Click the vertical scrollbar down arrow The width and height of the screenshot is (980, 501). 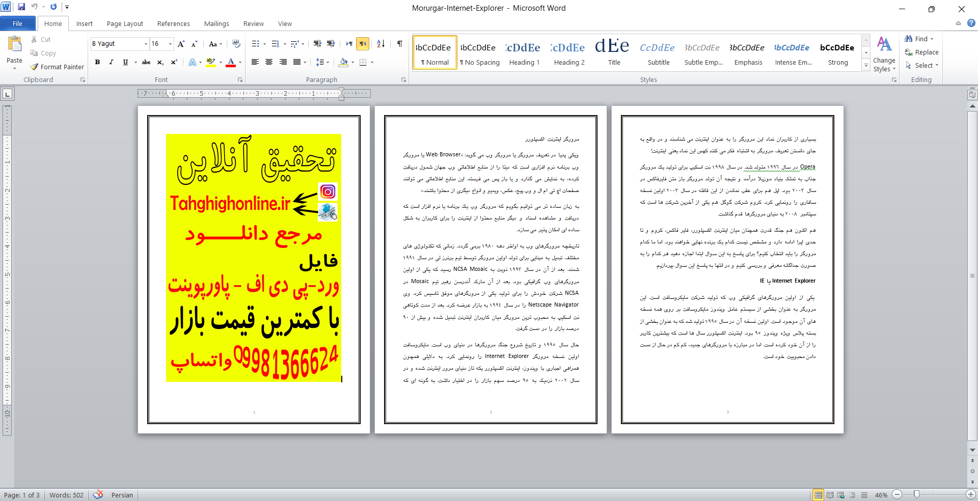[x=972, y=450]
